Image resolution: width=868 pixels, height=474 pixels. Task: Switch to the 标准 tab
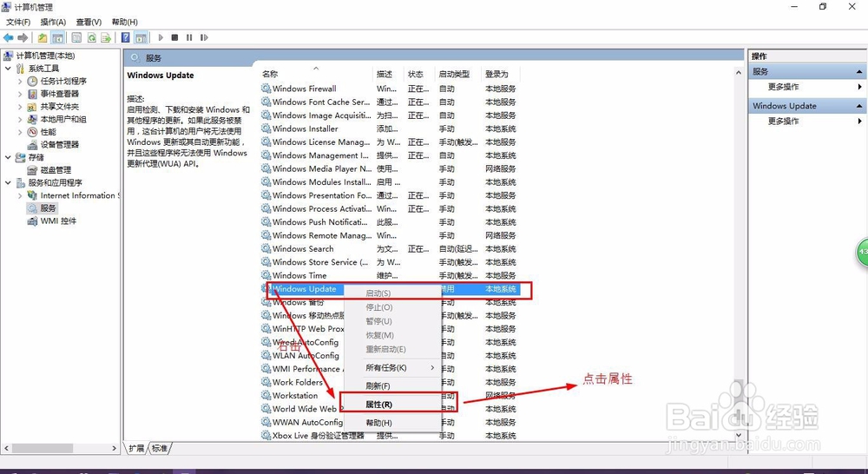[x=160, y=448]
